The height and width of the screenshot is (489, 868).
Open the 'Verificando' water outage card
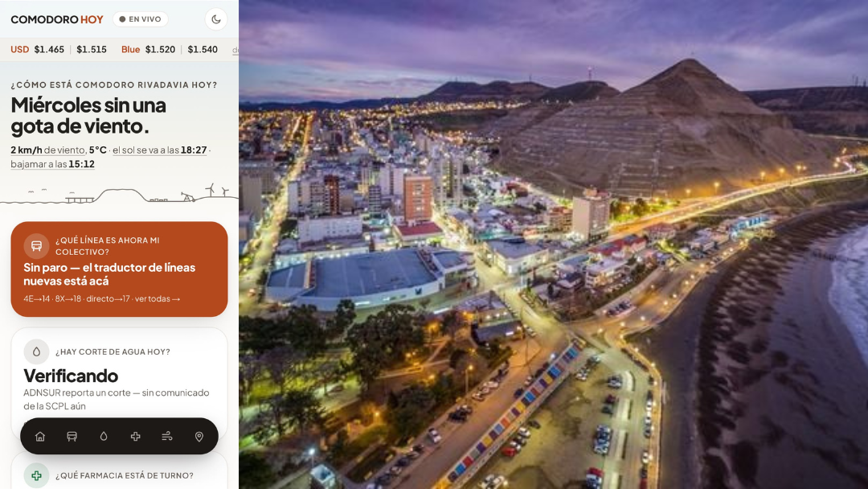click(119, 383)
